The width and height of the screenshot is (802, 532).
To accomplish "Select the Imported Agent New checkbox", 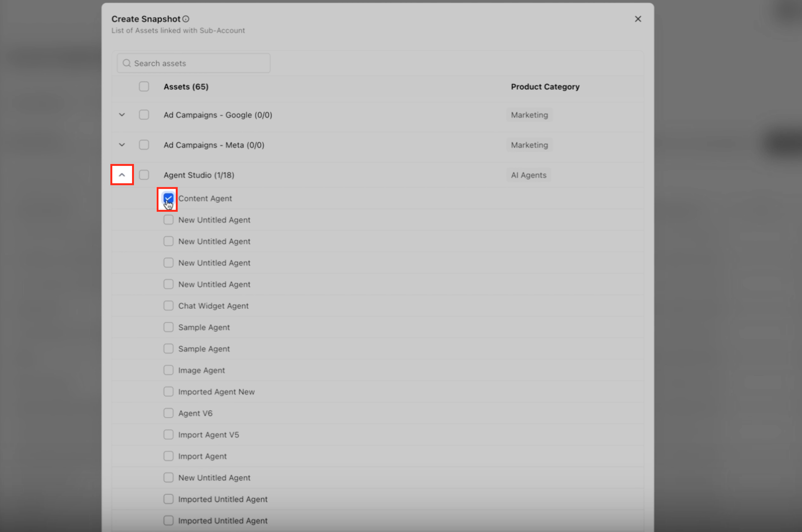I will point(168,392).
